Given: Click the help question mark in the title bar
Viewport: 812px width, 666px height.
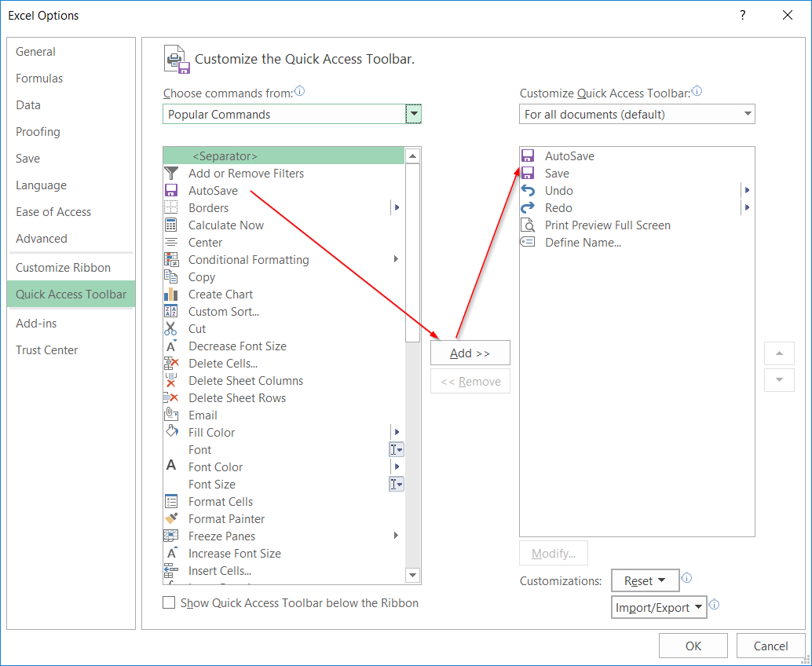Looking at the screenshot, I should tap(743, 16).
